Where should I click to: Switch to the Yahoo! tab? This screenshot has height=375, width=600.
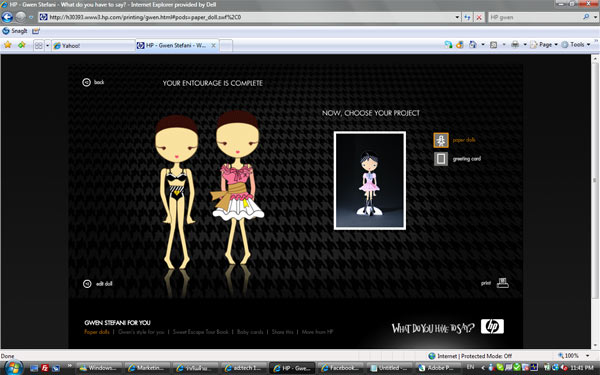point(93,46)
